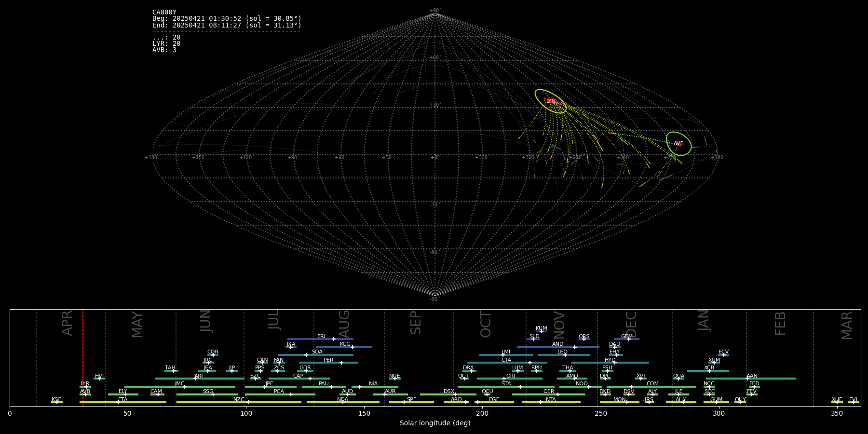868x434 pixels.
Task: Select the CAM shower label
Action: coord(156,392)
